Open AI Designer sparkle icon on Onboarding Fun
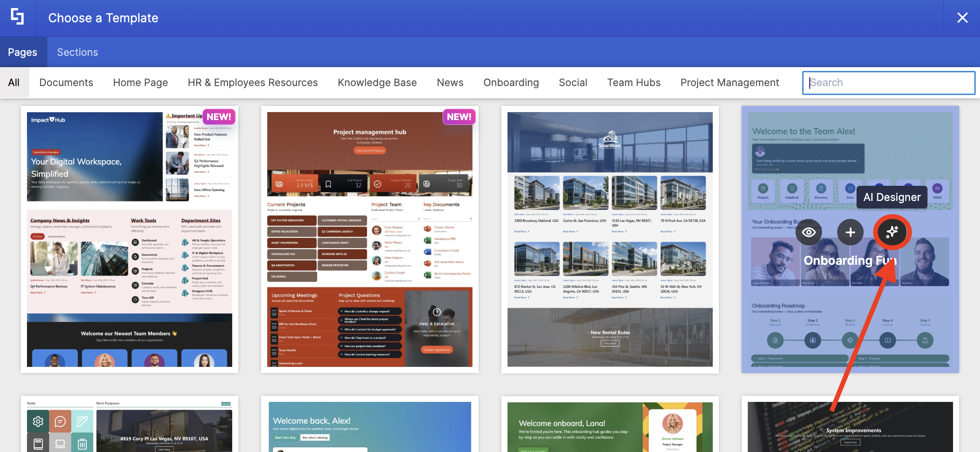The height and width of the screenshot is (452, 980). 892,232
